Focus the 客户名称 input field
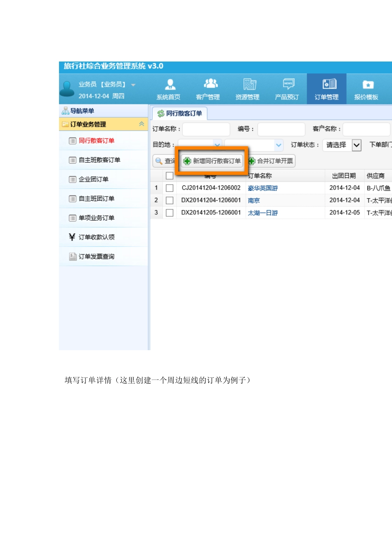Image resolution: width=392 pixels, height=555 pixels. point(366,129)
